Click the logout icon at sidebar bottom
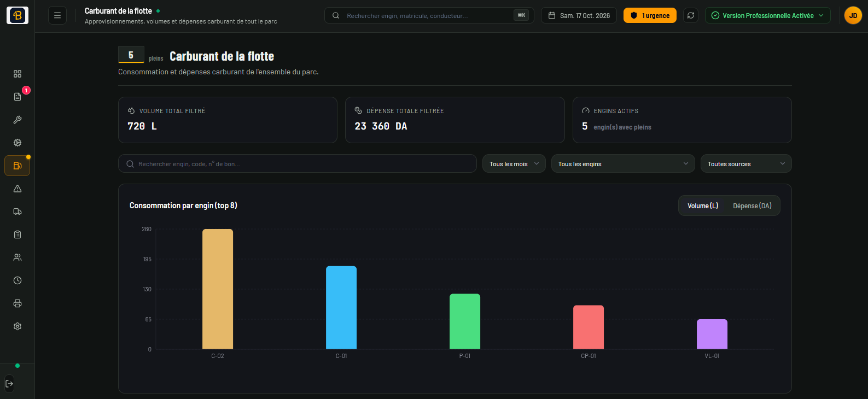This screenshot has width=868, height=399. click(x=9, y=384)
